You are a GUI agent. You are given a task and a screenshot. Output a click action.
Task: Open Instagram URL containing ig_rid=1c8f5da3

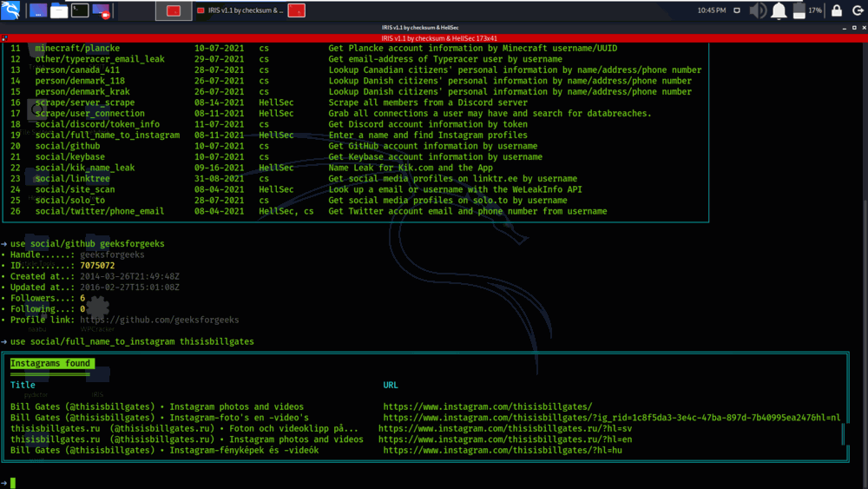(612, 418)
